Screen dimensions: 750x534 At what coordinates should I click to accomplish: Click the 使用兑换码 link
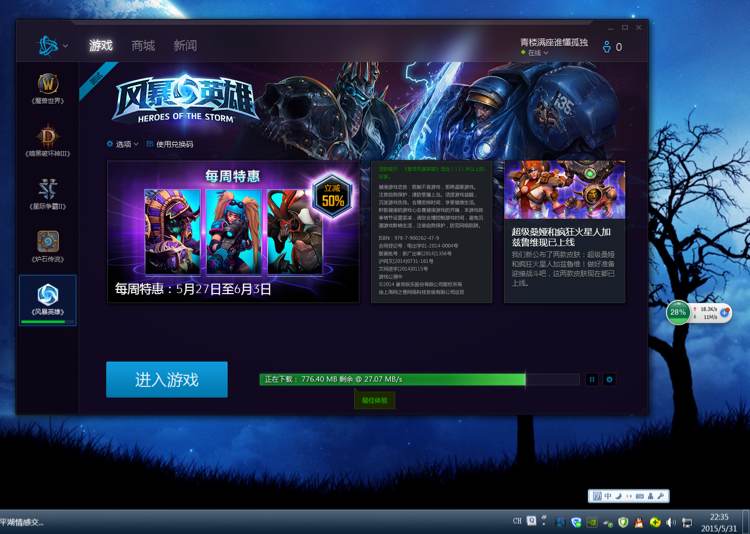point(170,144)
